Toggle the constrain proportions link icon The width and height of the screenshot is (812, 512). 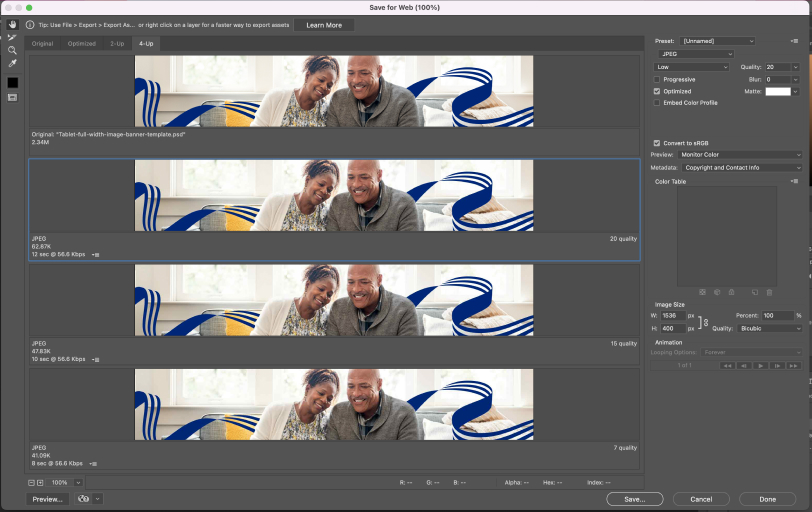tap(703, 322)
